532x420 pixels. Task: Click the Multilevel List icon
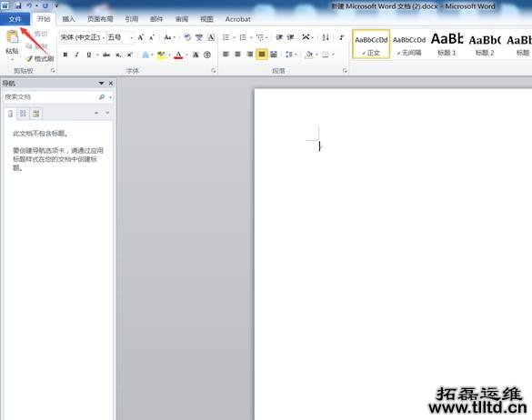click(x=260, y=37)
